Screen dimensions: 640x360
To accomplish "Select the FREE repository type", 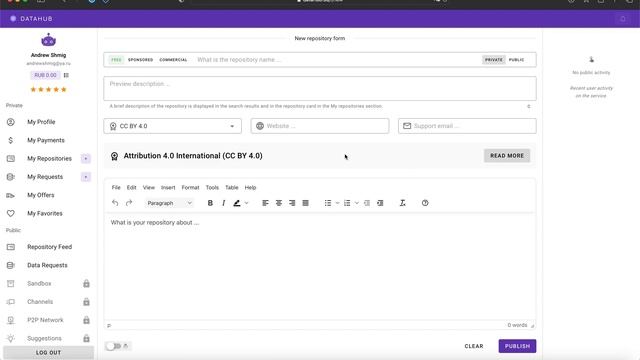I will click(116, 60).
